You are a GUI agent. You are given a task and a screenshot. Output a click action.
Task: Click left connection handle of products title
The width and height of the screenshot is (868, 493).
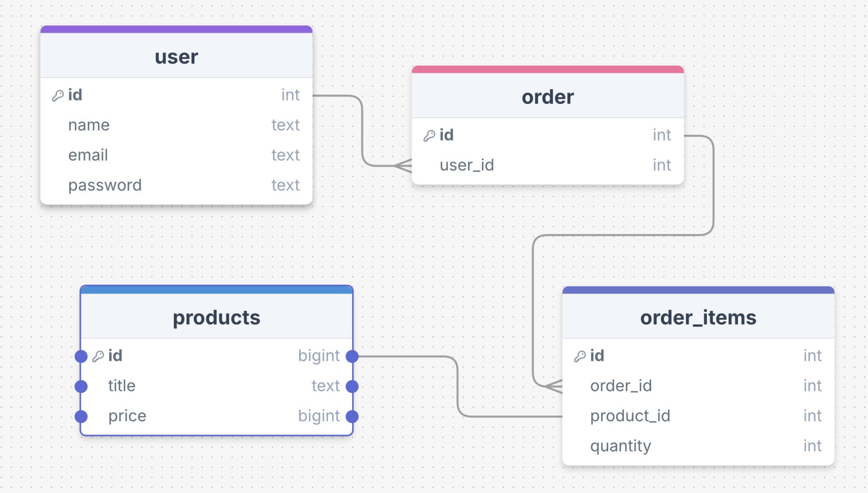click(x=81, y=386)
